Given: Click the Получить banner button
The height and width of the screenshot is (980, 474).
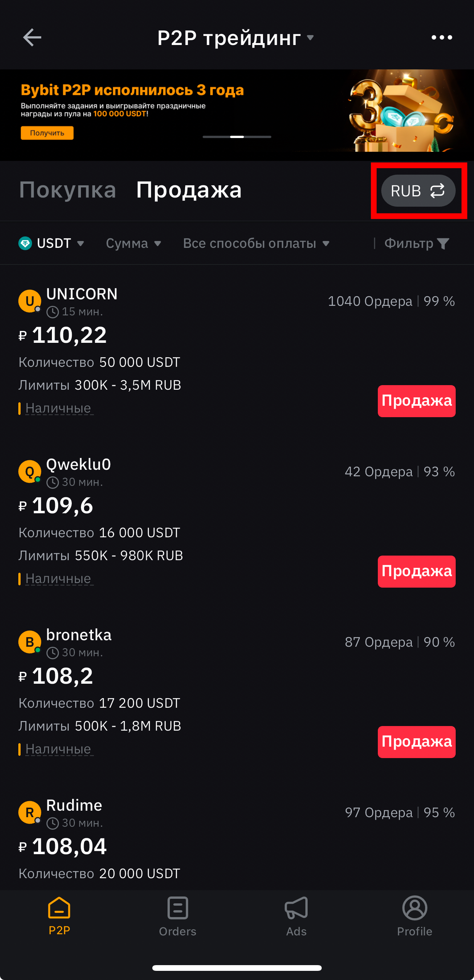Looking at the screenshot, I should coord(47,133).
